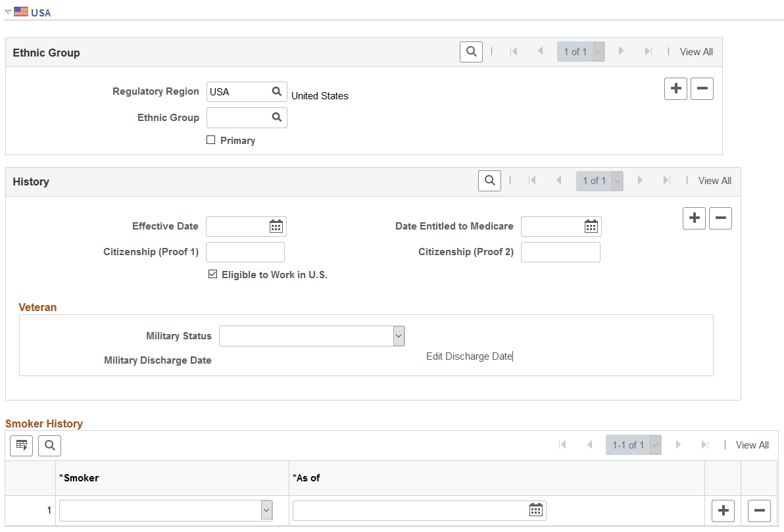The image size is (784, 532).
Task: Click the Smoker History grid personalize icon
Action: (x=22, y=445)
